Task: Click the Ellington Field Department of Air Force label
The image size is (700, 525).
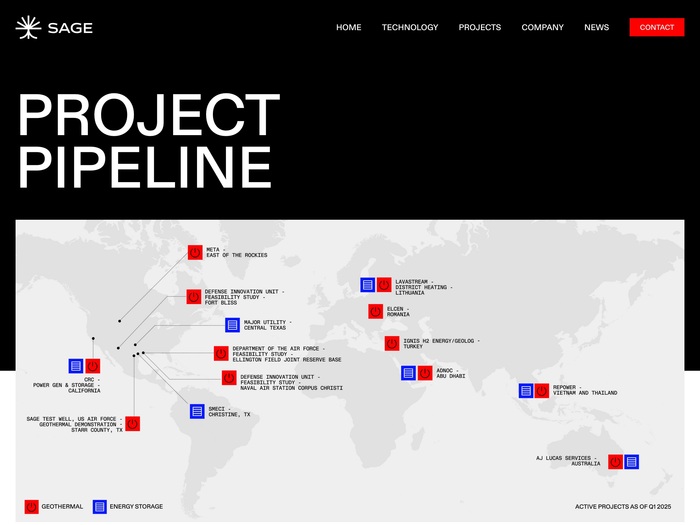Action: (287, 354)
